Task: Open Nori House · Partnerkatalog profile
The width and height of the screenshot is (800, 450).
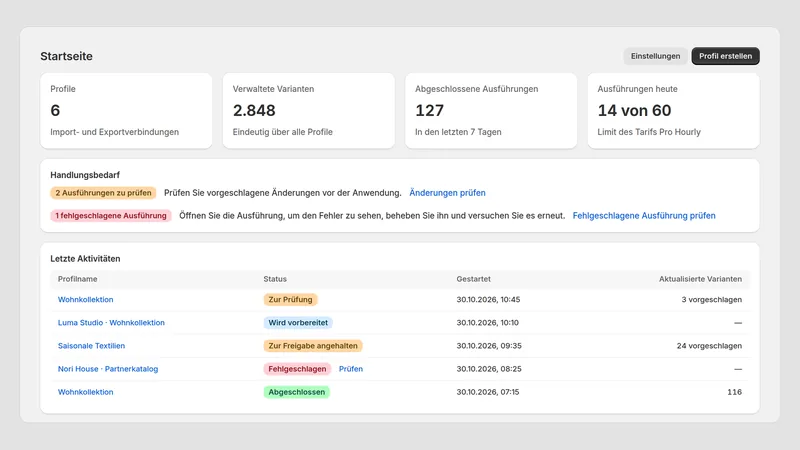Action: pos(108,369)
